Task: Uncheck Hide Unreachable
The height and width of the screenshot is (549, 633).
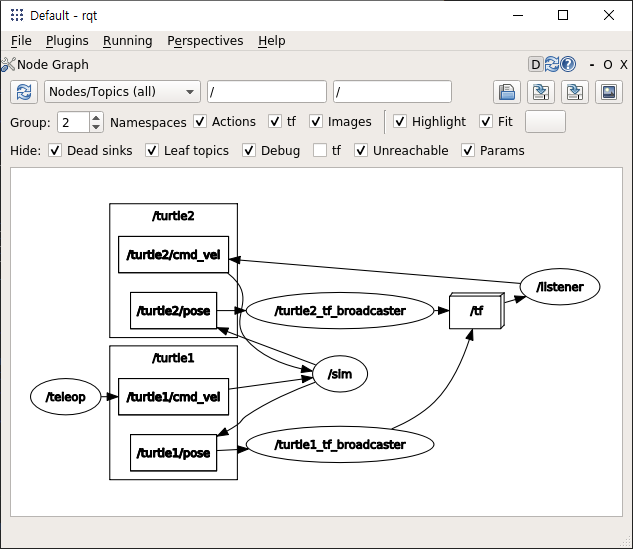Action: click(x=361, y=151)
